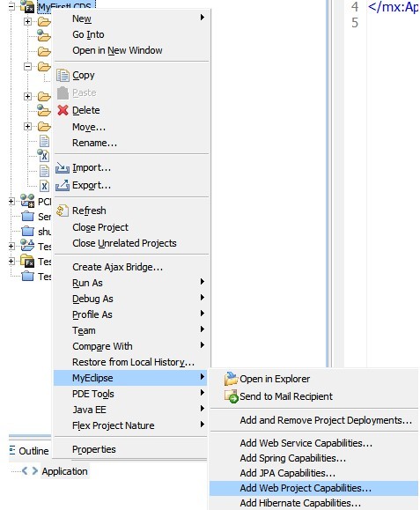420x510 pixels.
Task: Click the red Delete X icon
Action: (x=63, y=110)
